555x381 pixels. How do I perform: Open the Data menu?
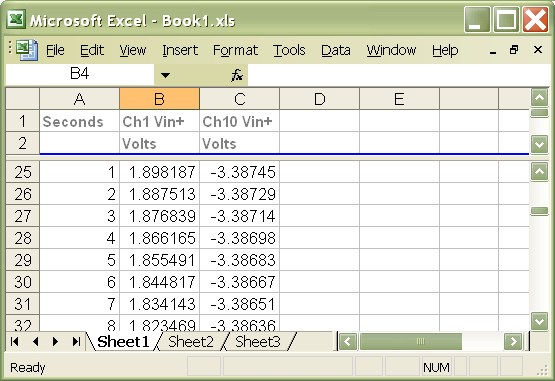tap(336, 50)
